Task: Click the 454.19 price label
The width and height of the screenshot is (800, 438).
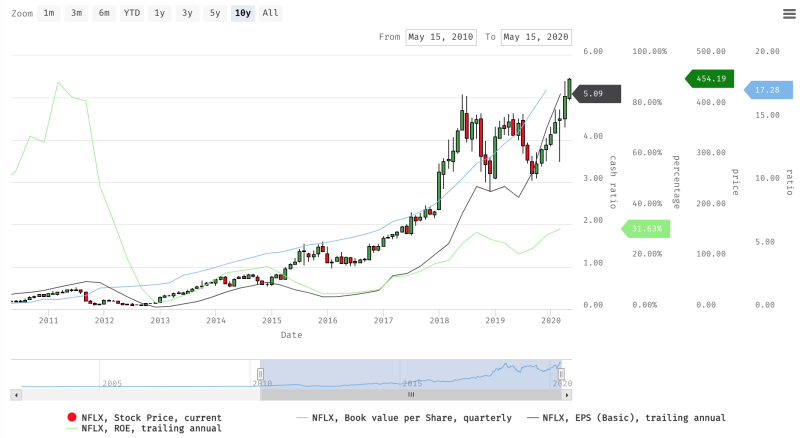Action: (710, 79)
